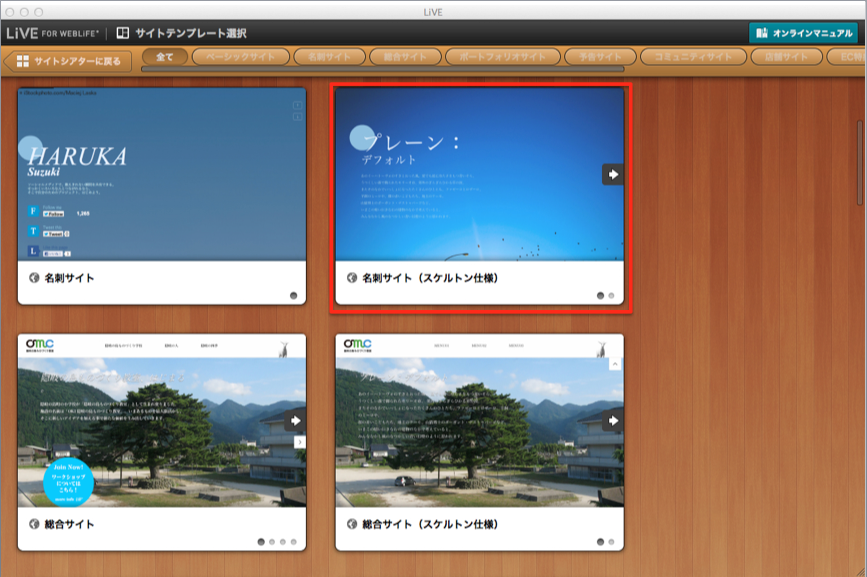Open the コミュニティサイト tab
This screenshot has height=577, width=867.
coord(693,57)
